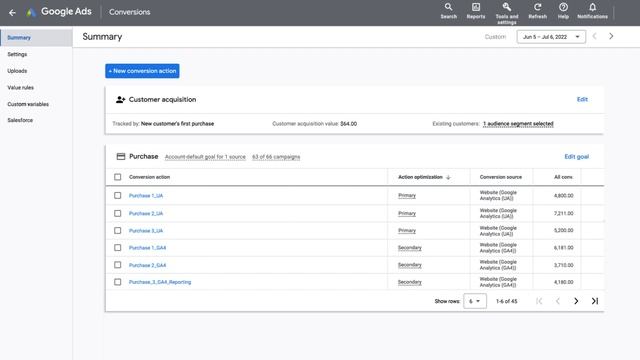The width and height of the screenshot is (640, 360).
Task: Check the Purchase_3_GA4_Reporting row checkbox
Action: coord(118,282)
